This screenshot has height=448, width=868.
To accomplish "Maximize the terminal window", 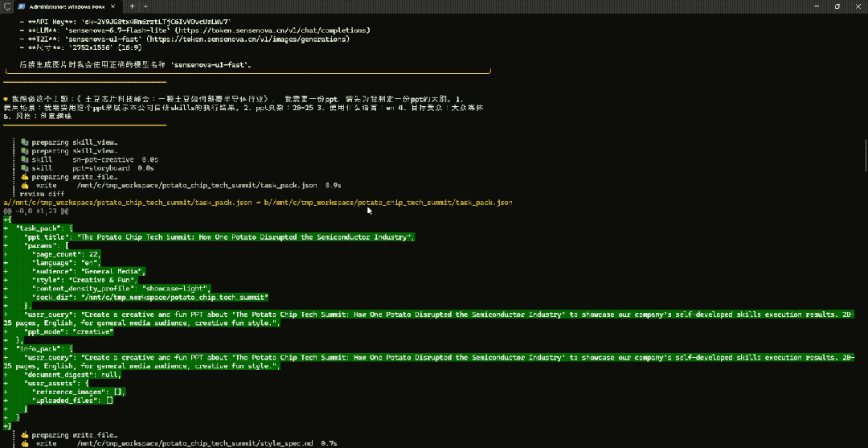I will pos(837,6).
